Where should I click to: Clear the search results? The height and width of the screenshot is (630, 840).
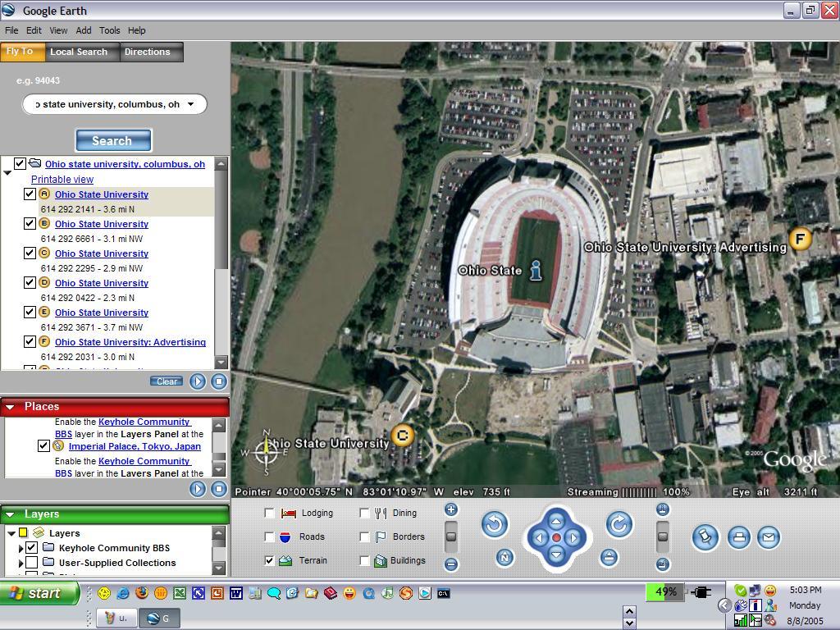tap(167, 381)
